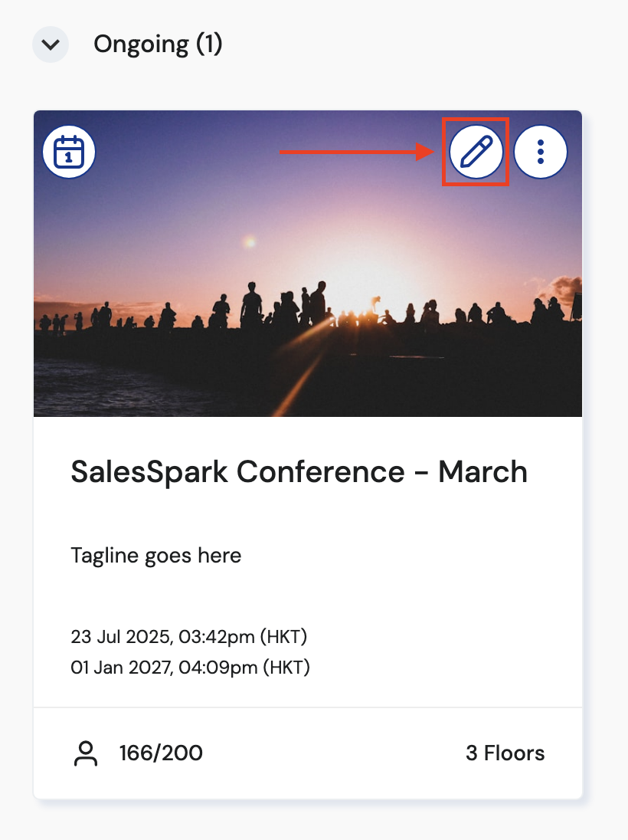Click the word "March" in the title
This screenshot has width=628, height=840.
(482, 471)
